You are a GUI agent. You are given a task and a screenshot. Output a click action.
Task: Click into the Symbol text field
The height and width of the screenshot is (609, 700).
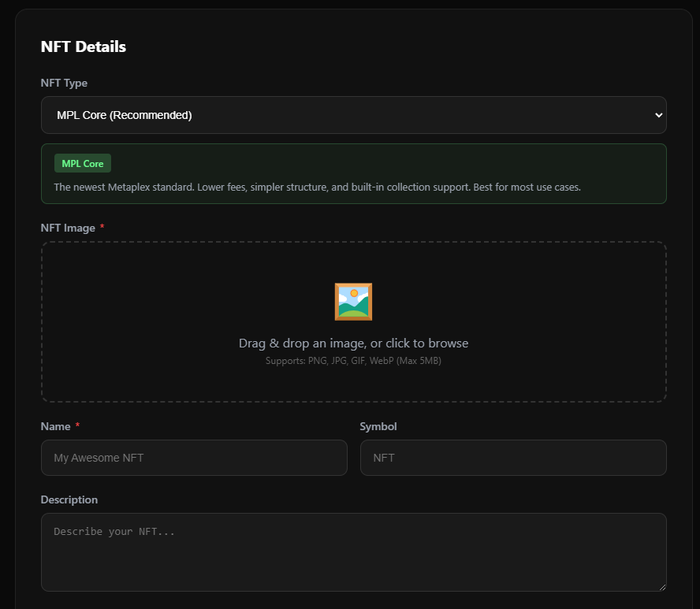[512, 458]
